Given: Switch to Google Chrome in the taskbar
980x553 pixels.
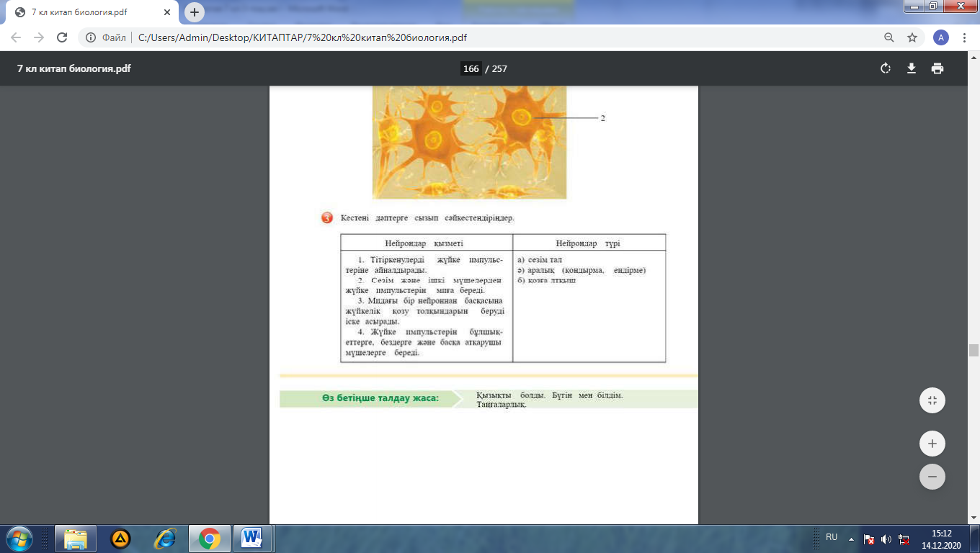Looking at the screenshot, I should click(x=210, y=539).
